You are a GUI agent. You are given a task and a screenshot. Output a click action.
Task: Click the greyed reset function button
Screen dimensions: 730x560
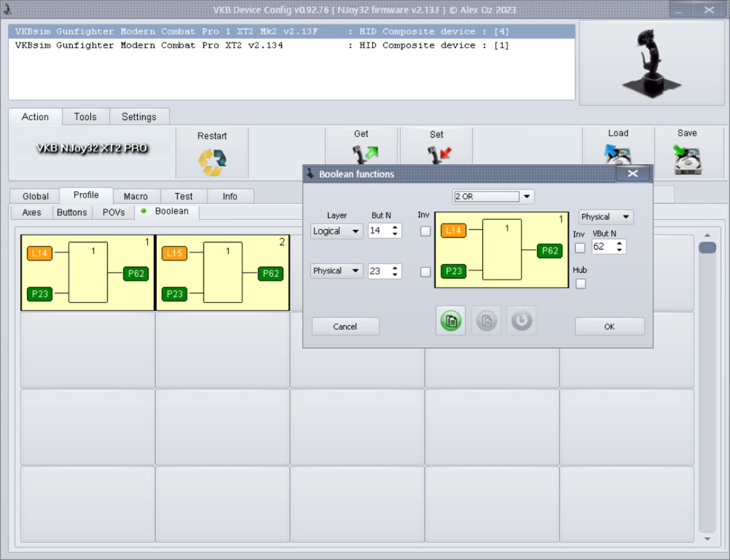click(522, 320)
